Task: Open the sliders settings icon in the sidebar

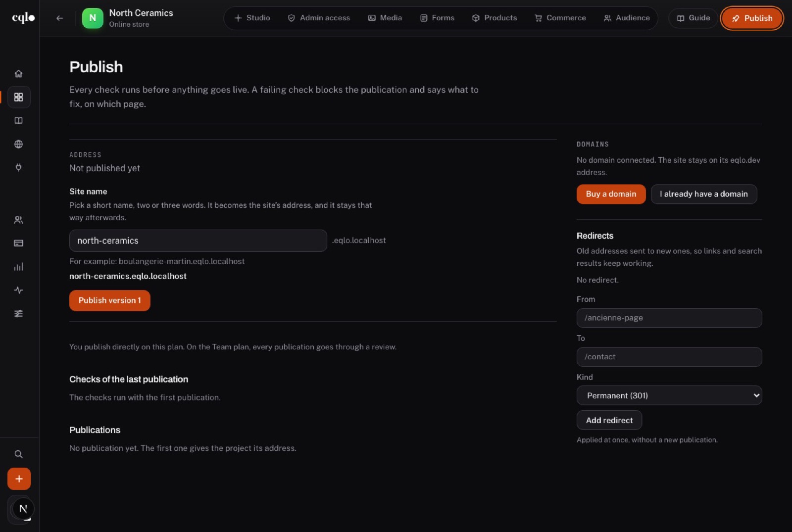Action: (19, 314)
